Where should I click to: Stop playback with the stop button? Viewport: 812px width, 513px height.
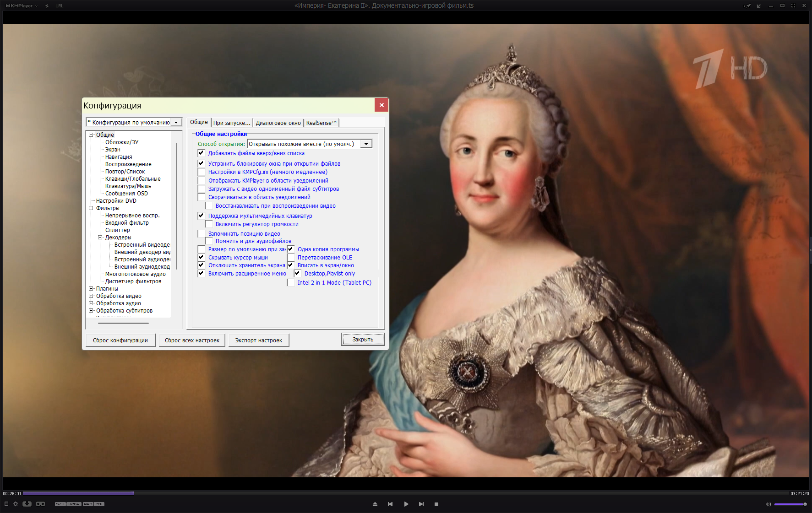pyautogui.click(x=436, y=504)
